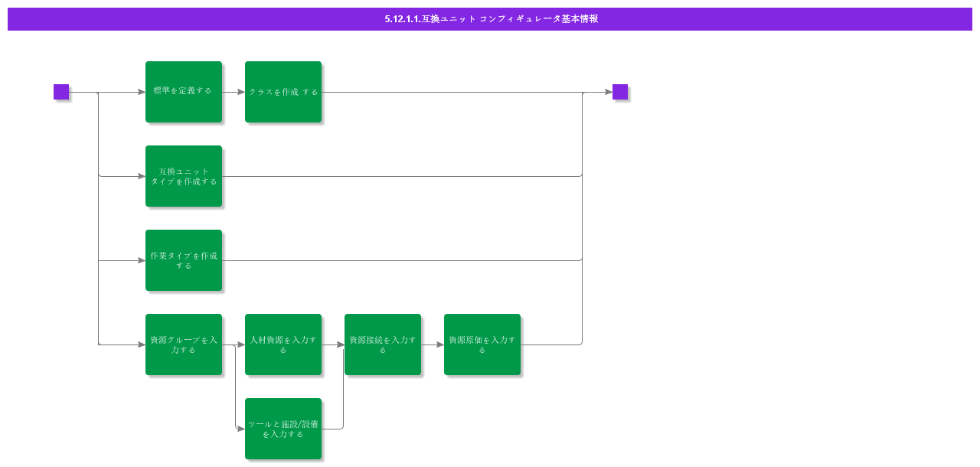Click the arrow from 資源グループを入力する to 人材資源を入力する
Screen dimensions: 980x467
234,344
